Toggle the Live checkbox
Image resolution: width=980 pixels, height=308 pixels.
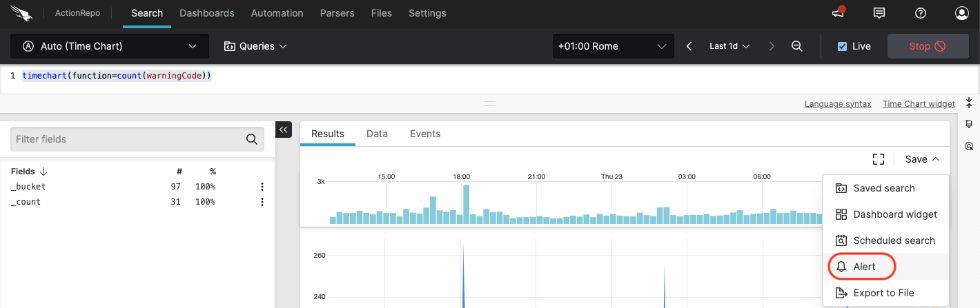coord(842,46)
